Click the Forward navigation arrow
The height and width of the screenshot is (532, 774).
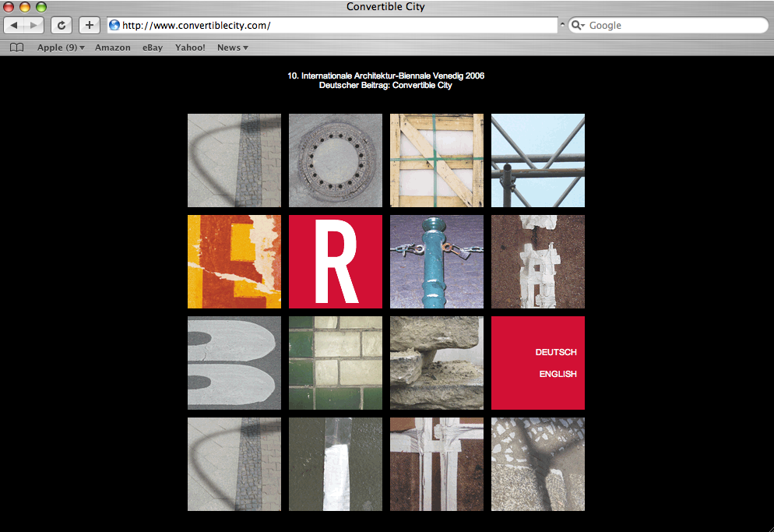point(34,26)
